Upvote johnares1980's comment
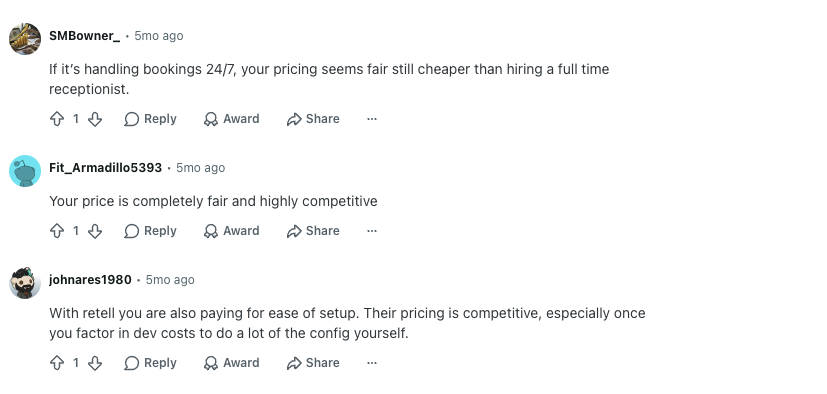The height and width of the screenshot is (394, 827). click(x=57, y=363)
